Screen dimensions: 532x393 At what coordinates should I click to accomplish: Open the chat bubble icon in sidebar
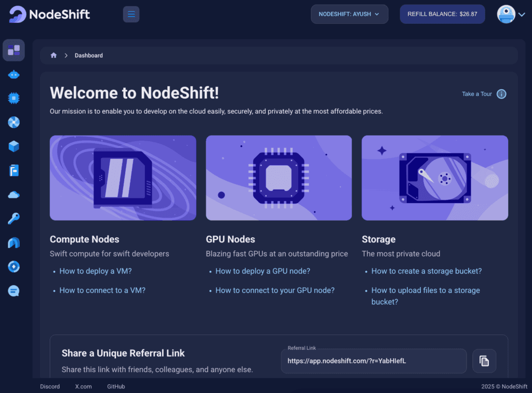(x=14, y=291)
